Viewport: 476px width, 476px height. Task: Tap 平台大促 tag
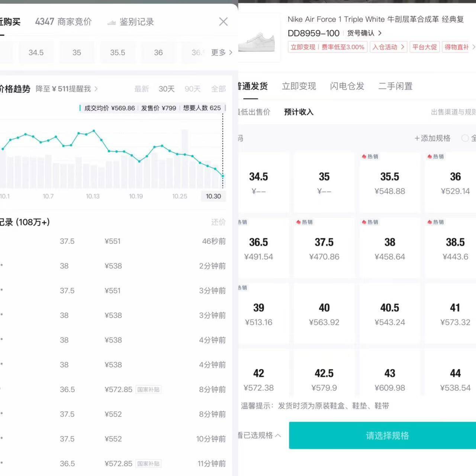tap(424, 47)
